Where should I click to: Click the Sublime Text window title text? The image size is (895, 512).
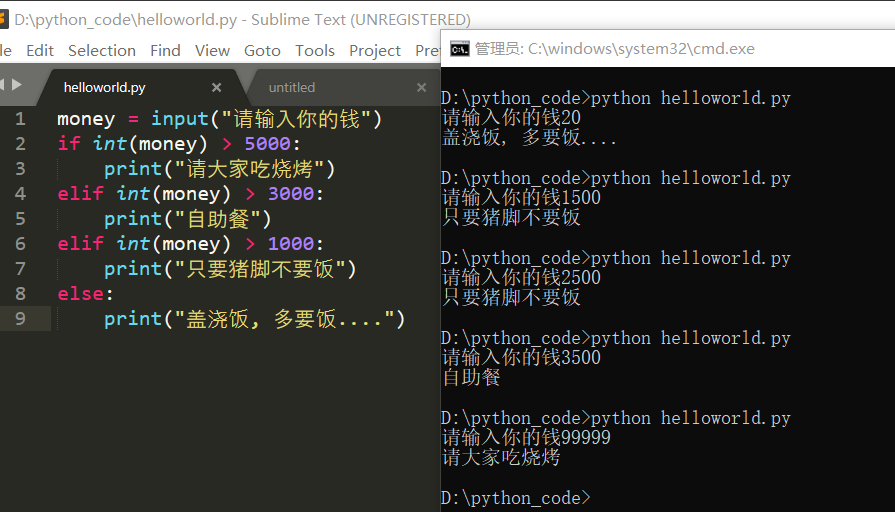pyautogui.click(x=243, y=19)
